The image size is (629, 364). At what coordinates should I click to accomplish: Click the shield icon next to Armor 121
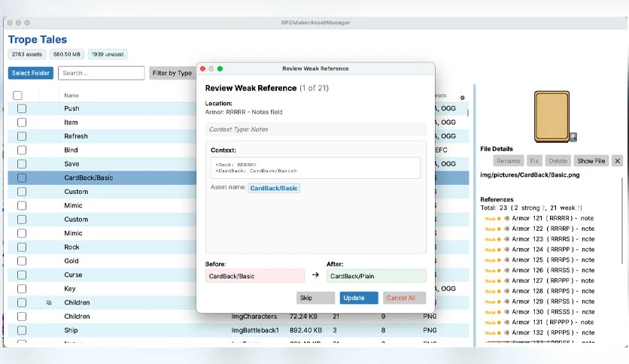[x=506, y=219]
